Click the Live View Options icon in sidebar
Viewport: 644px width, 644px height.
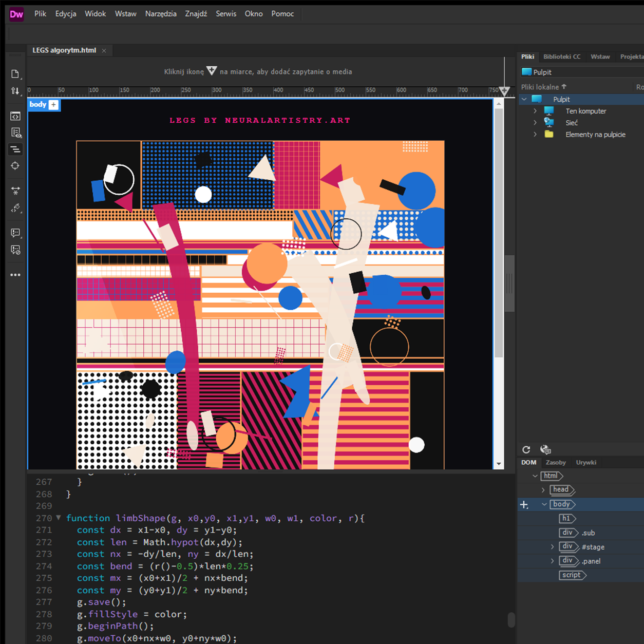(15, 116)
